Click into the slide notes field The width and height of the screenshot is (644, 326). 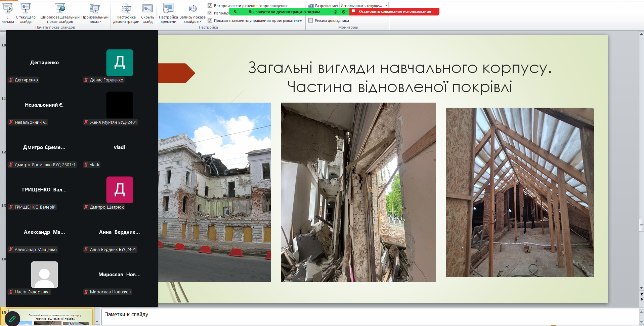(370, 317)
